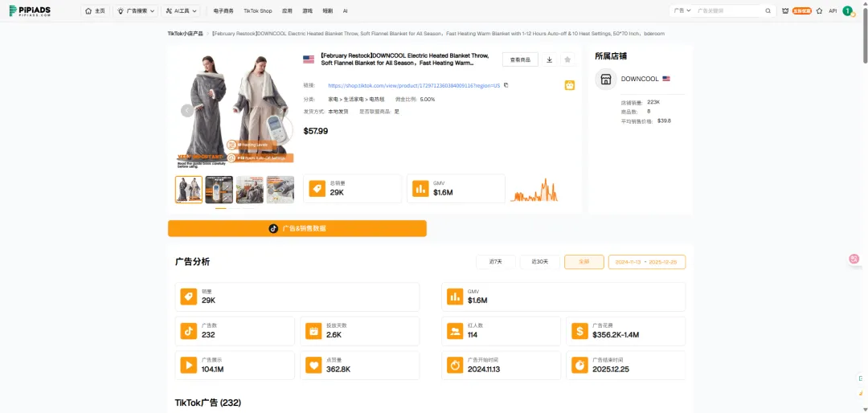
Task: Select the 近7天 time filter
Action: pyautogui.click(x=496, y=262)
